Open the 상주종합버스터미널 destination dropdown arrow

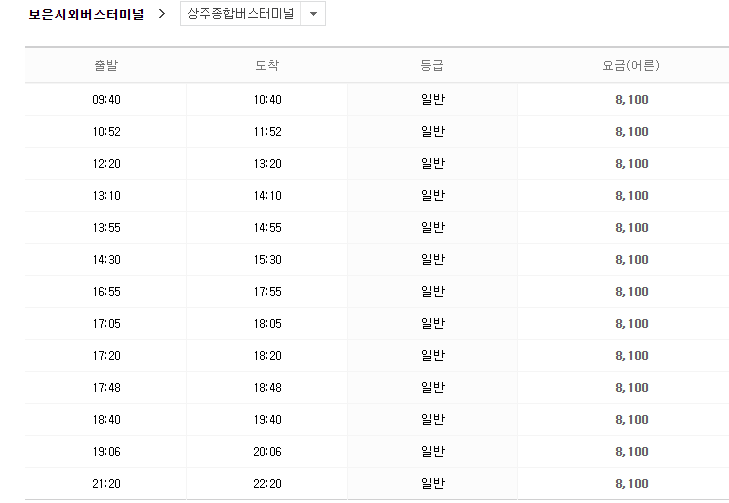coord(313,15)
